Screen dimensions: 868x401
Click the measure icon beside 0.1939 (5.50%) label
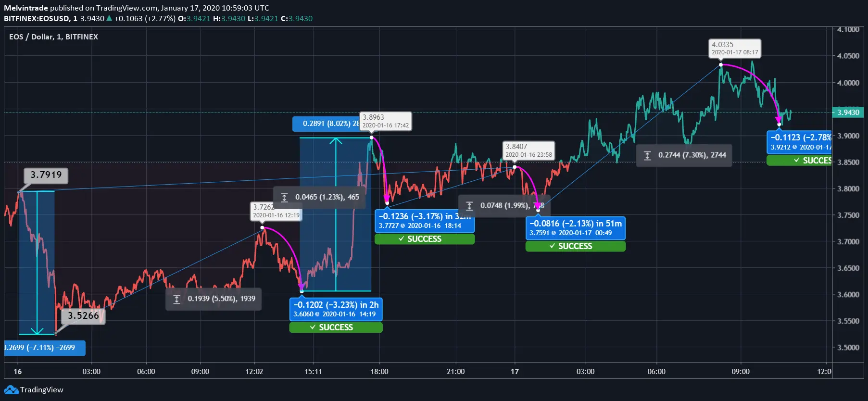pyautogui.click(x=176, y=299)
